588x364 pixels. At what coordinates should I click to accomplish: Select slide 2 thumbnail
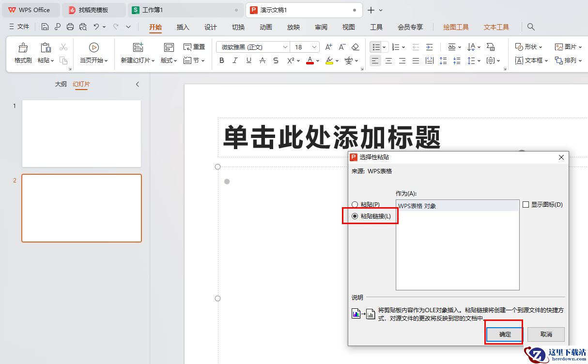point(81,208)
